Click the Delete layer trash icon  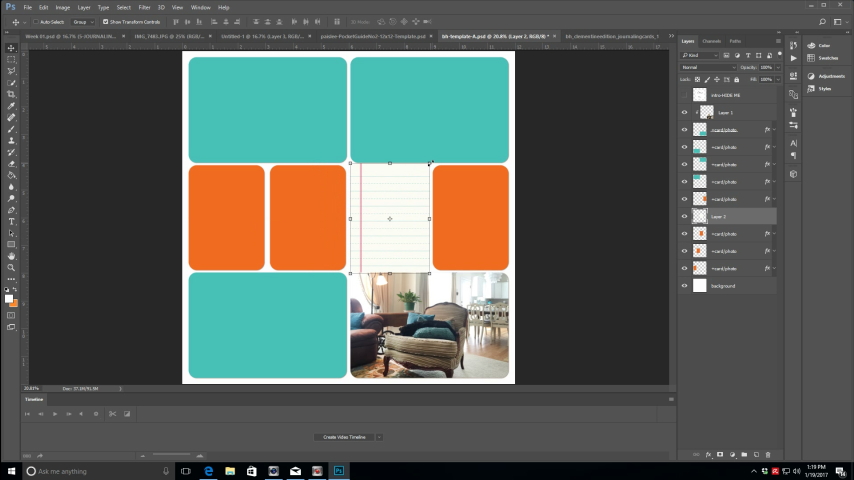pos(768,454)
